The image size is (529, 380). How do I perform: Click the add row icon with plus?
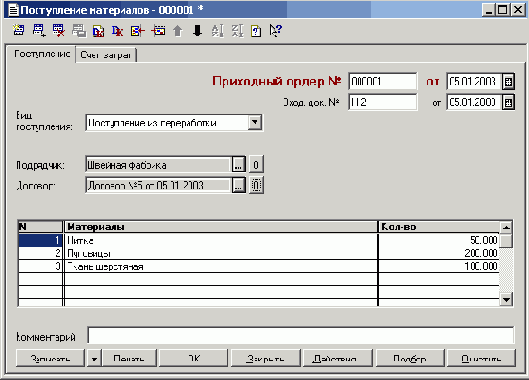tap(39, 30)
